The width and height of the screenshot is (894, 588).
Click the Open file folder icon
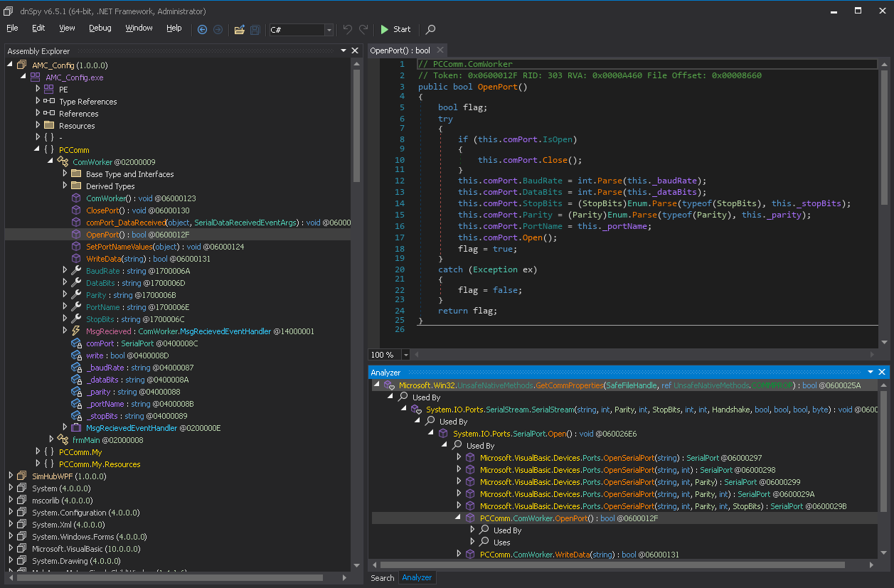pos(239,29)
